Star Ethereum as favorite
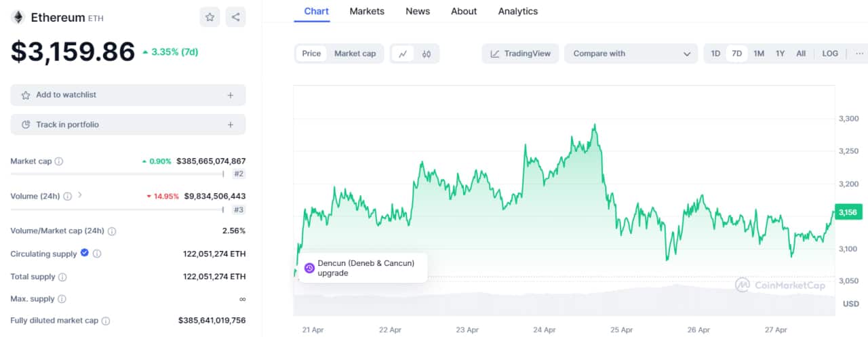 pos(210,18)
